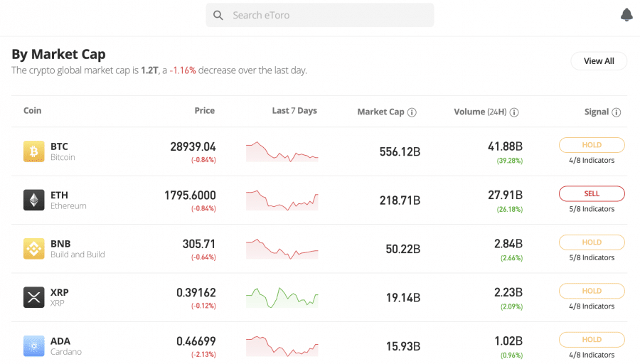
Task: Click the Market Cap header label
Action: (380, 112)
